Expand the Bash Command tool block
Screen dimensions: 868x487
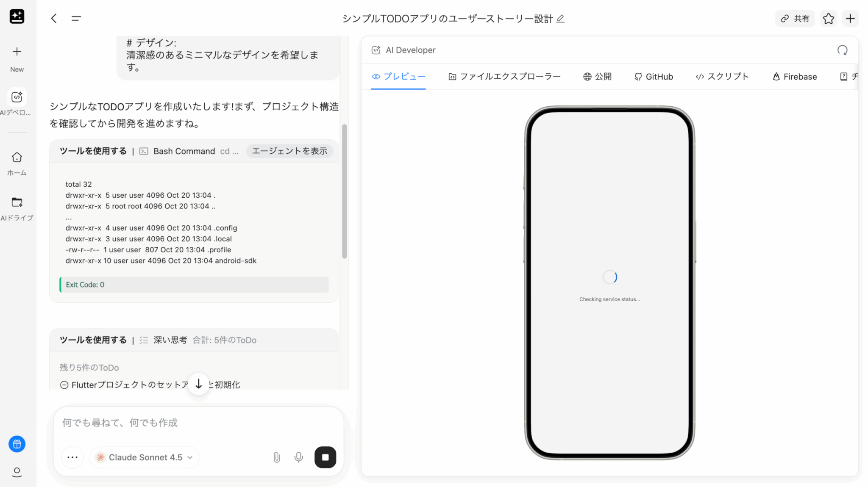pyautogui.click(x=184, y=151)
